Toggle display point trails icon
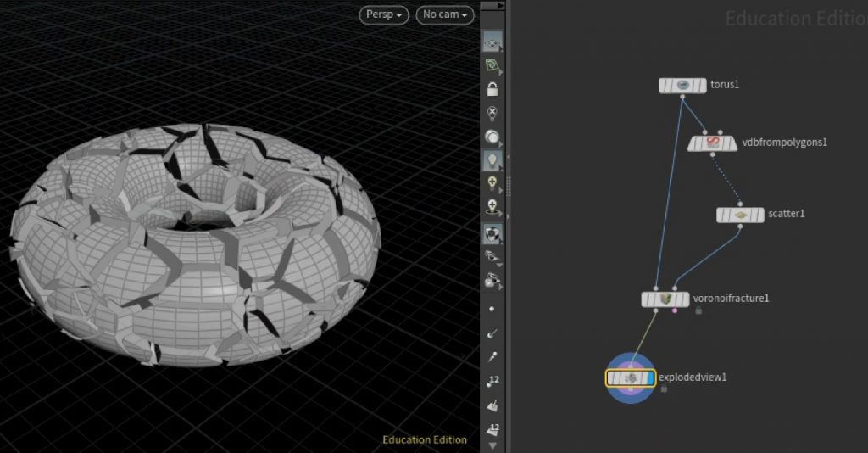868x453 pixels. [492, 356]
